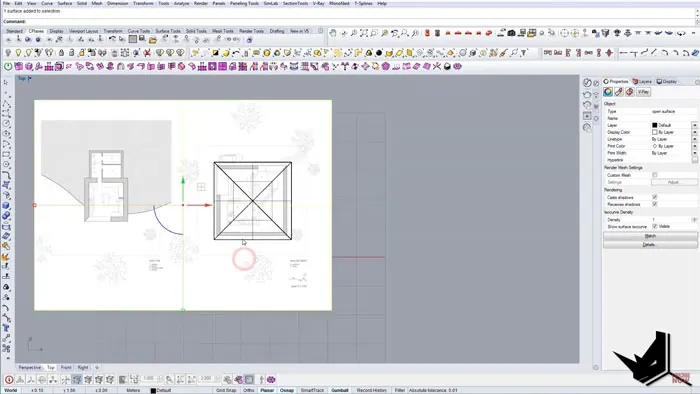The height and width of the screenshot is (394, 700).
Task: Open the V-Ray object properties button
Action: coord(643,92)
